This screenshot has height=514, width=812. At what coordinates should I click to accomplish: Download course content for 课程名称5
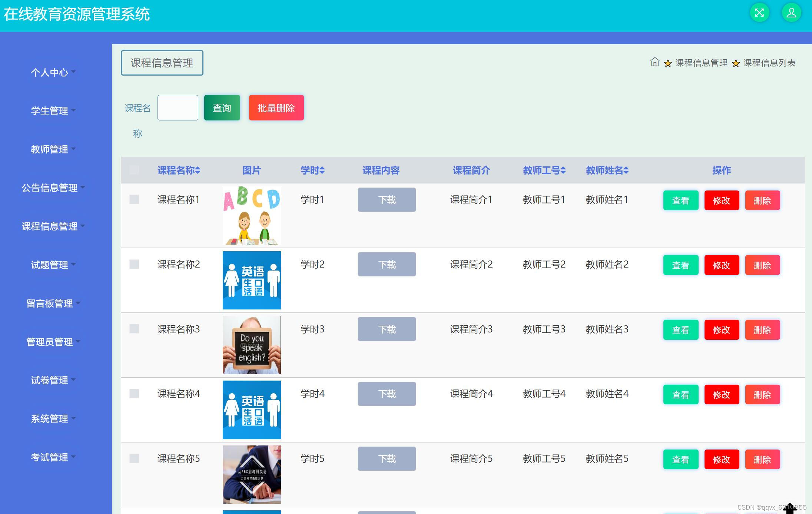coord(387,459)
